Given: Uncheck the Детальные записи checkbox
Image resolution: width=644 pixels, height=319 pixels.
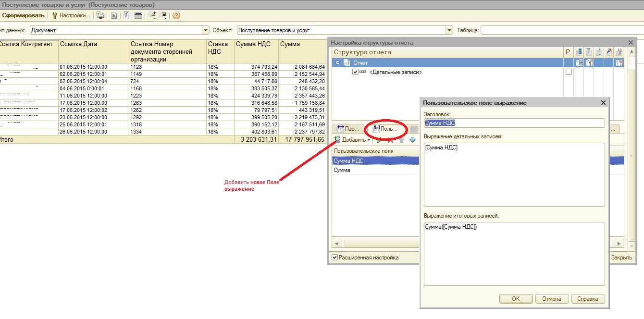Looking at the screenshot, I should pyautogui.click(x=356, y=72).
